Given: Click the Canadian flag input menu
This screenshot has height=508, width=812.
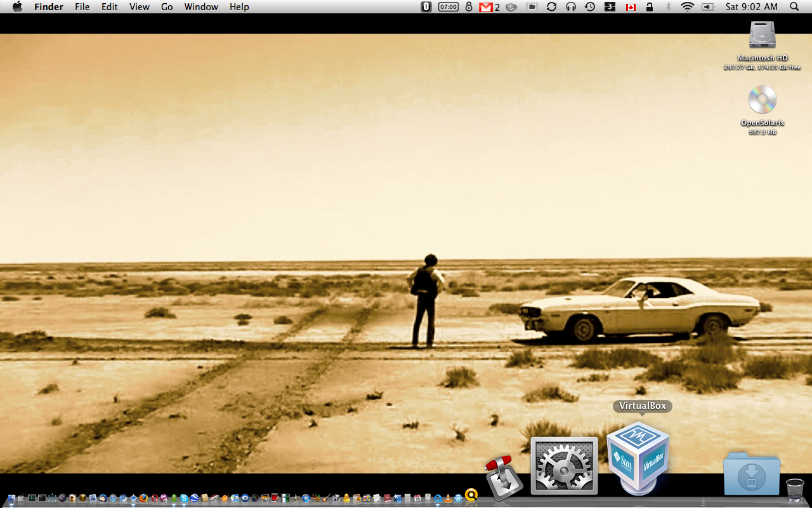Looking at the screenshot, I should 631,7.
